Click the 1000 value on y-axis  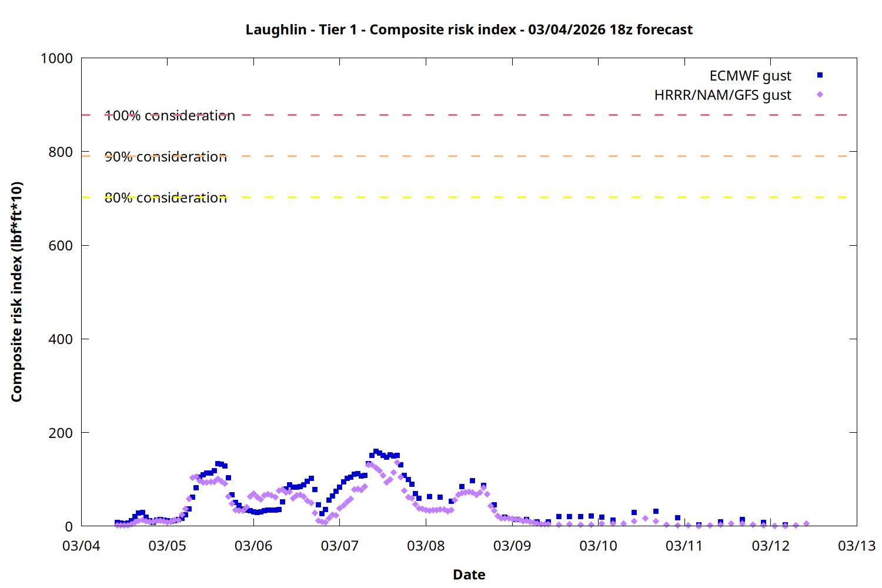[x=56, y=58]
